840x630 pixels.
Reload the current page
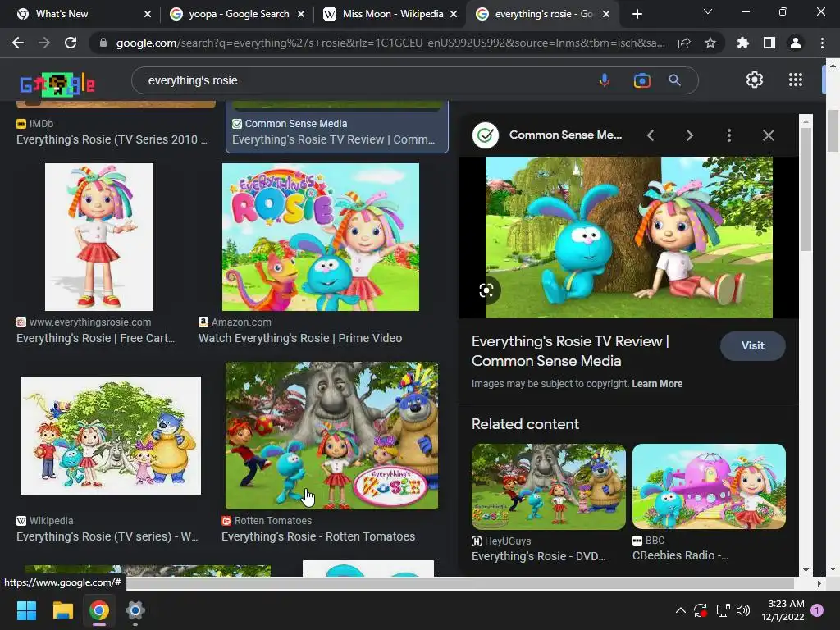[71, 43]
